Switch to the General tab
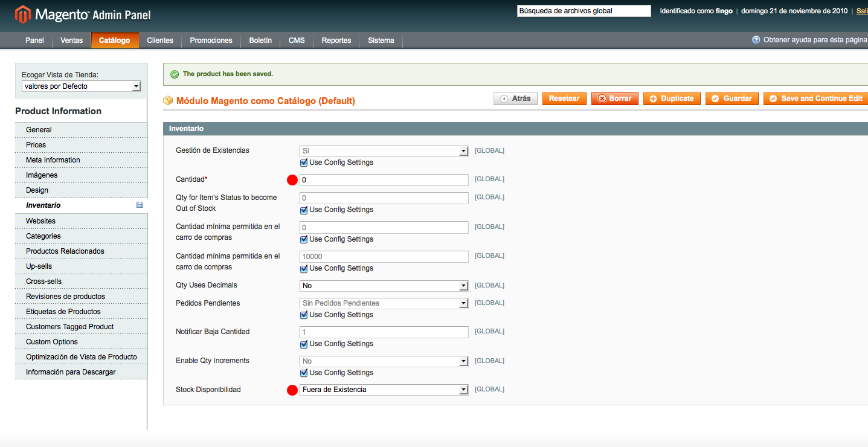This screenshot has width=868, height=447. click(x=81, y=130)
